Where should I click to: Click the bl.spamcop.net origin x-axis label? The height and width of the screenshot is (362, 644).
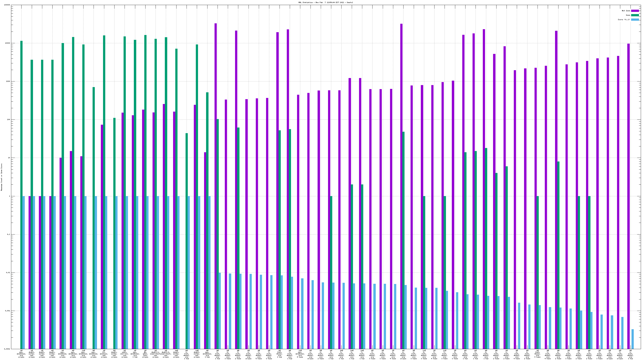pos(104,354)
